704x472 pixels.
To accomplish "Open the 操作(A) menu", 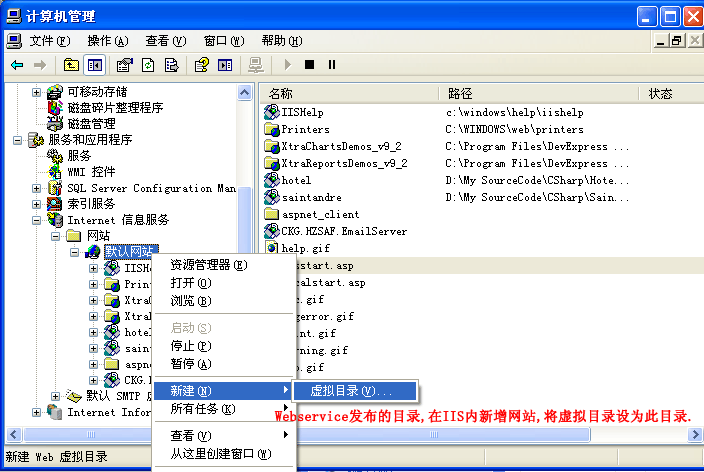I will [107, 41].
